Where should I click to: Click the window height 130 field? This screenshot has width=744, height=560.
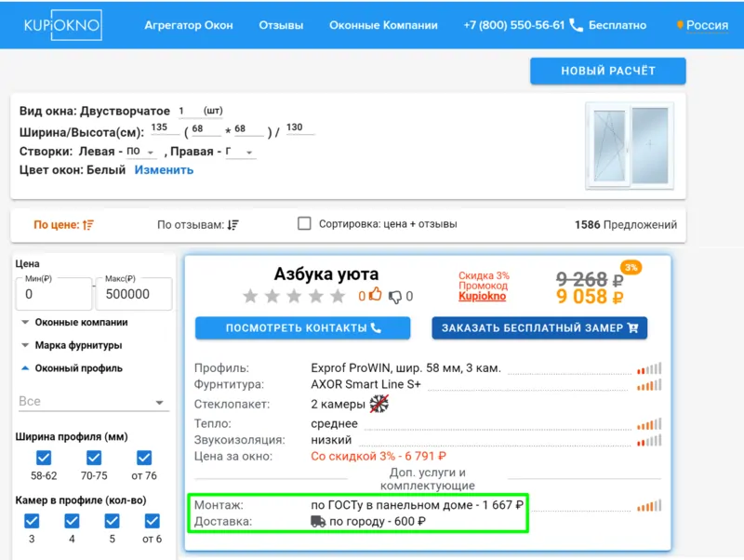299,128
